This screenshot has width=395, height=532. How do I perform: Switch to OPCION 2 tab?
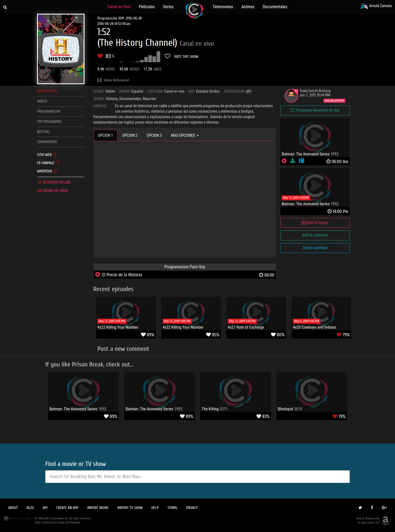(130, 135)
